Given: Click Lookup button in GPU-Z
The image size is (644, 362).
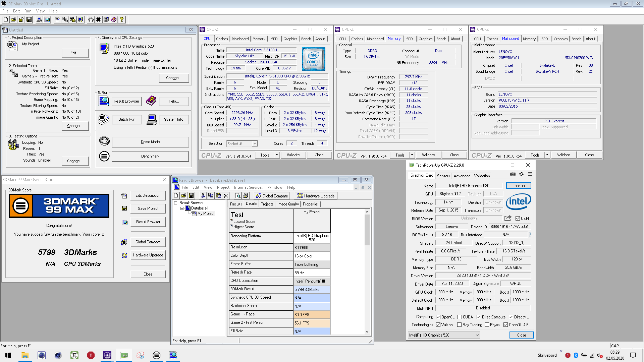Looking at the screenshot, I should pyautogui.click(x=518, y=186).
